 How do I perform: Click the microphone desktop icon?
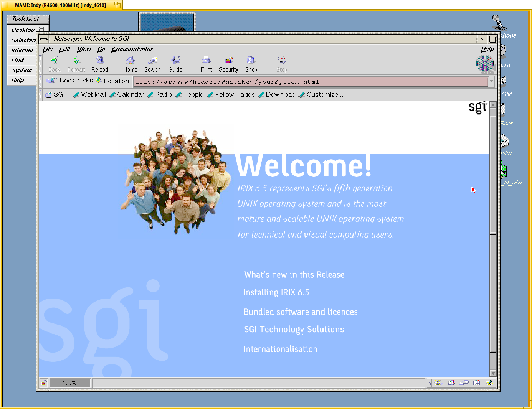(499, 23)
